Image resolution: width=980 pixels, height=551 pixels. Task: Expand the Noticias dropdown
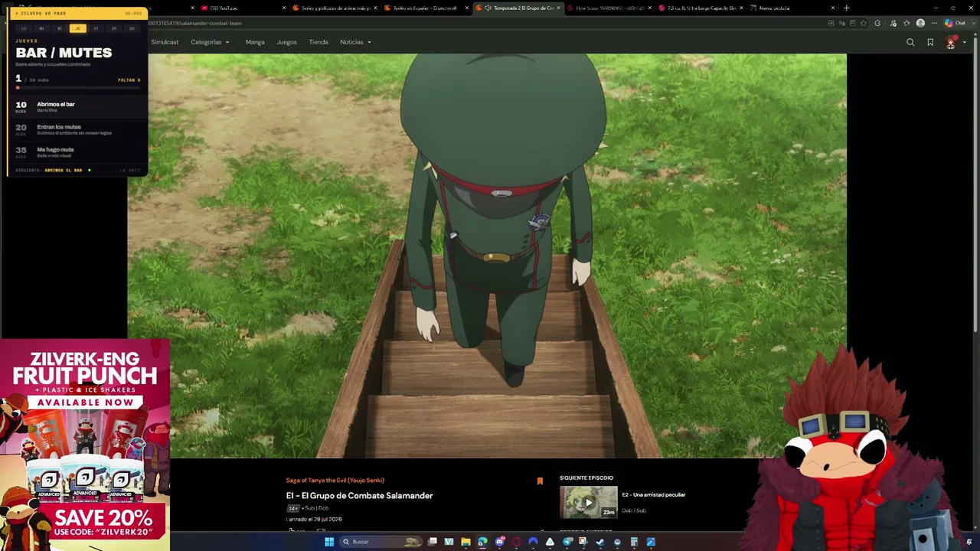point(356,42)
